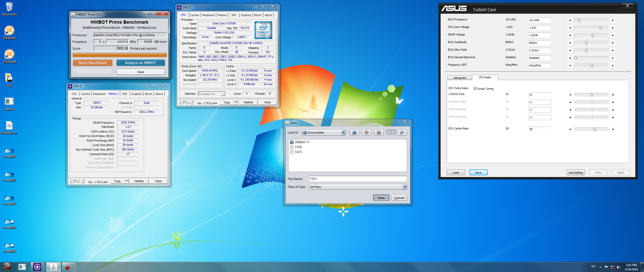644x272 pixels.
Task: Open screen001 image on desktop
Action: 9,177
